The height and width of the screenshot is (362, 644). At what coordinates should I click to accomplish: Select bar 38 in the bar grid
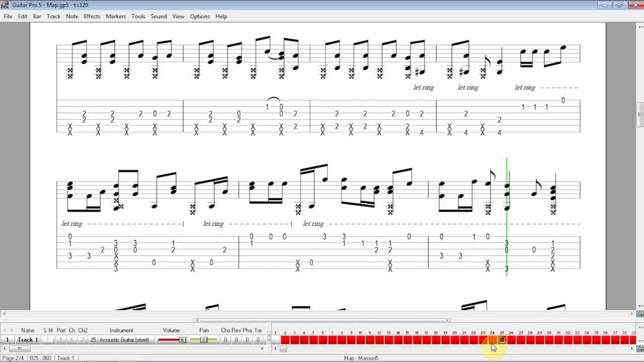click(624, 340)
